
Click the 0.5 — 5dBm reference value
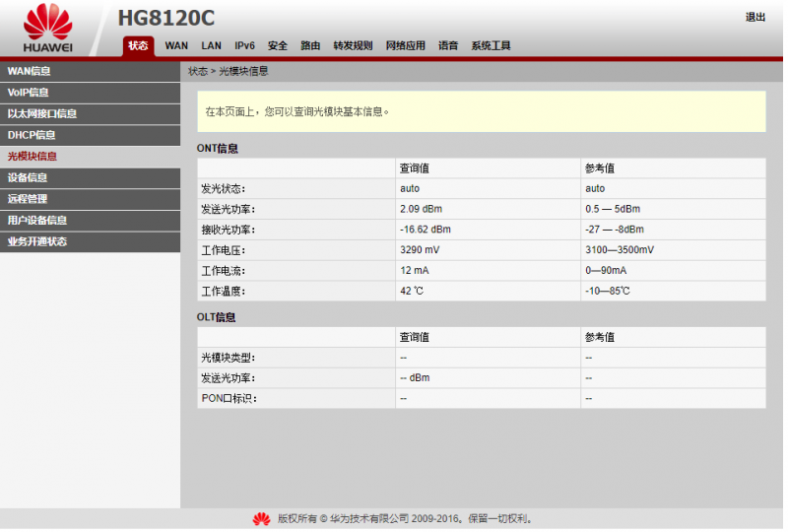(613, 209)
